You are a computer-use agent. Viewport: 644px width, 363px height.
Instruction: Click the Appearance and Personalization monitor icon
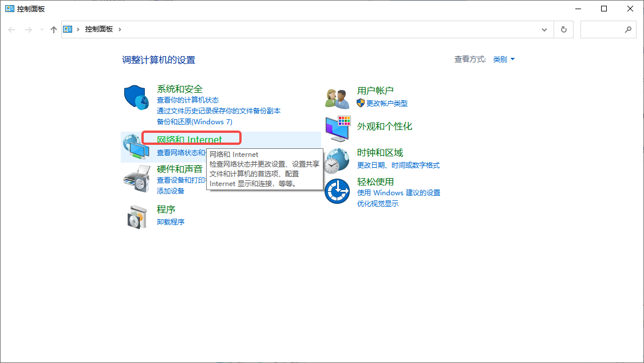pyautogui.click(x=338, y=128)
